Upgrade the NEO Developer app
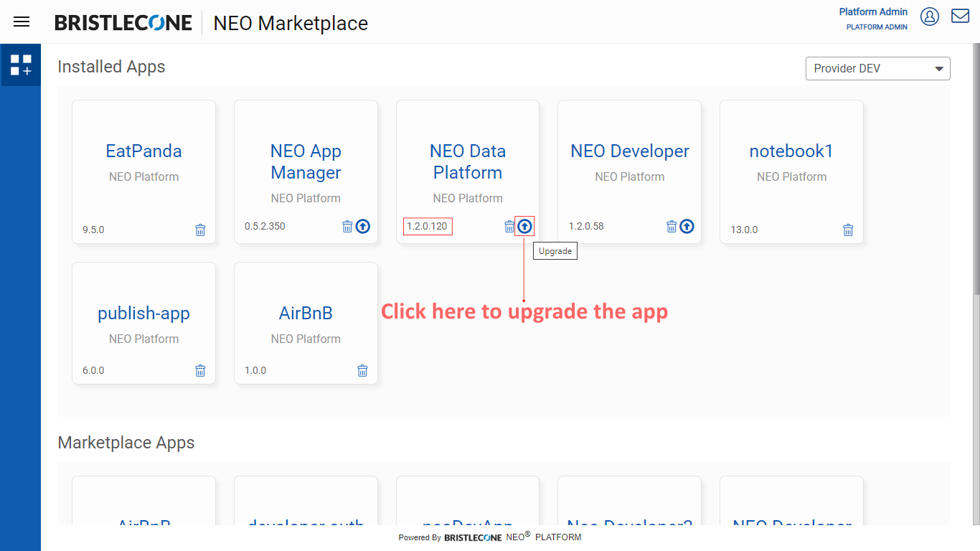Screen dimensions: 980x551 pos(687,227)
